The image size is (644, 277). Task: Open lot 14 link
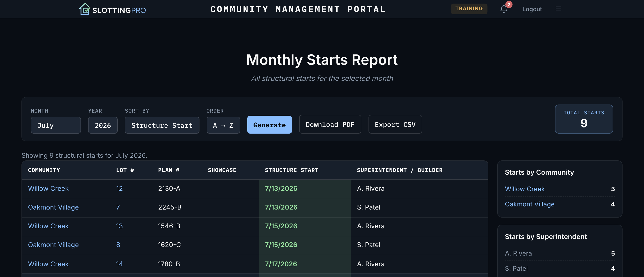point(119,264)
